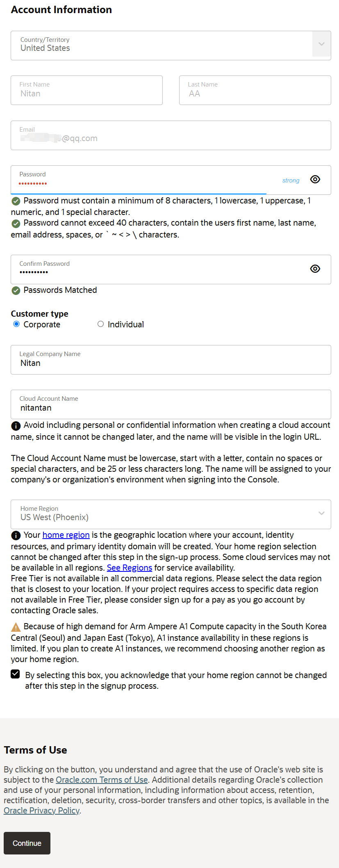Expand the Home Region dropdown
Viewport: 339px width, 868px height.
[x=321, y=514]
